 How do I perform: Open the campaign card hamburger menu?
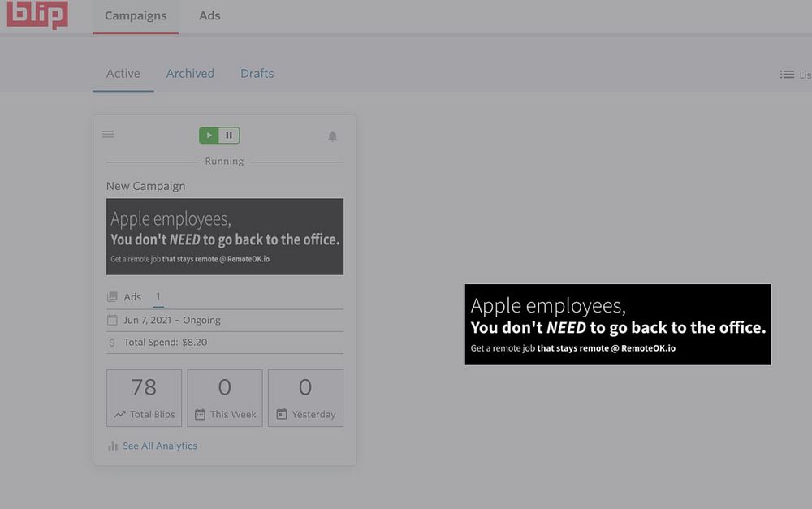(x=108, y=134)
